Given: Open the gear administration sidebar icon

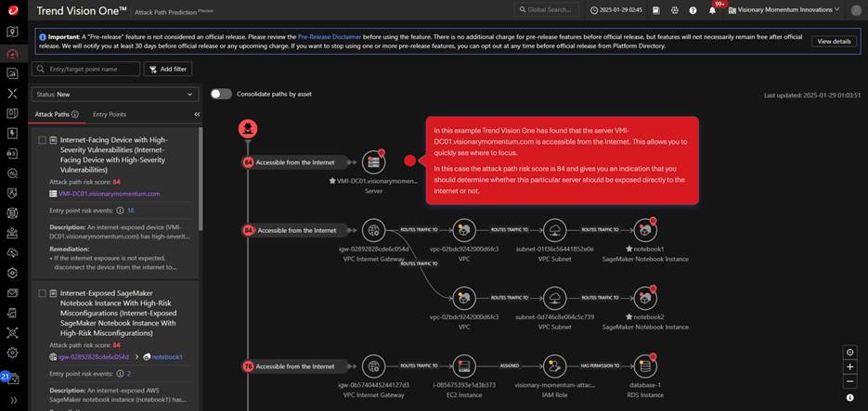Looking at the screenshot, I should (x=13, y=353).
